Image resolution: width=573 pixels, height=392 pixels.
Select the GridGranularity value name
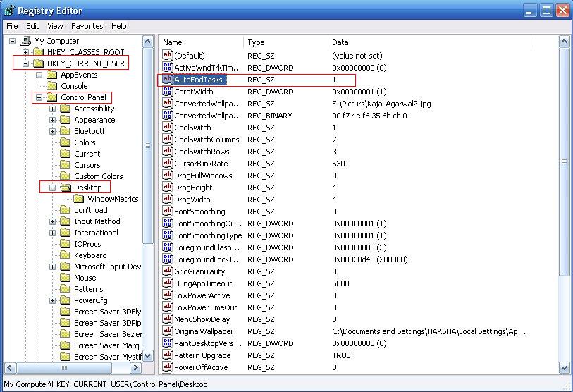click(x=199, y=271)
